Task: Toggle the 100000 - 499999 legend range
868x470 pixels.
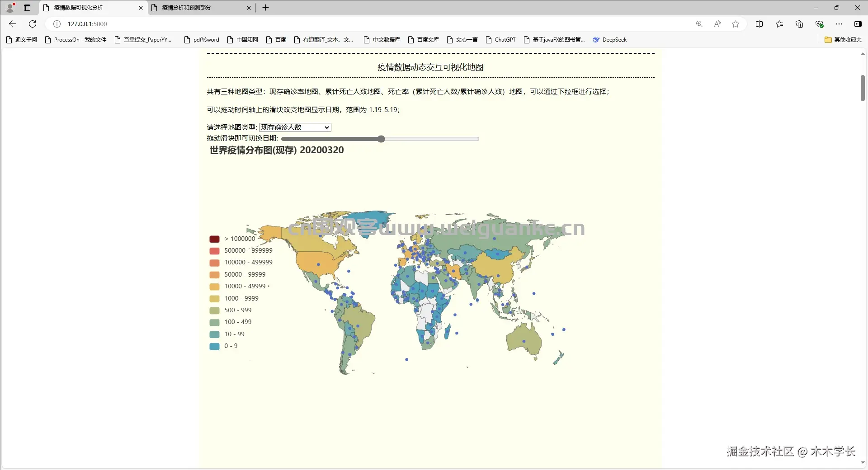Action: pos(241,262)
